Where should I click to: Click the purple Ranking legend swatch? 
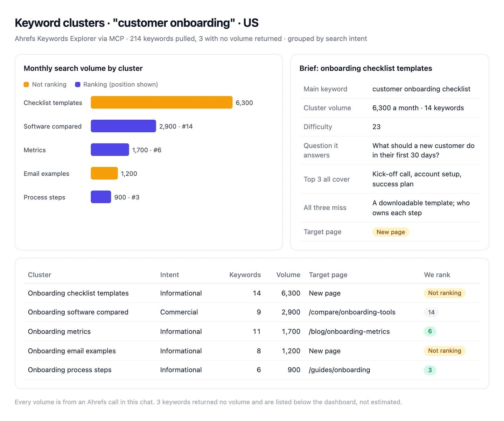tap(78, 84)
